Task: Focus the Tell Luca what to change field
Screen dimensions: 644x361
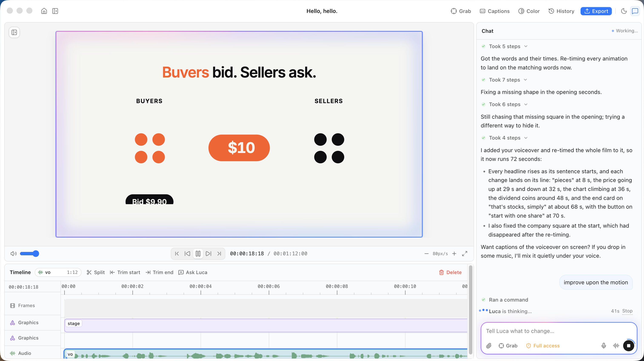Action: click(559, 331)
